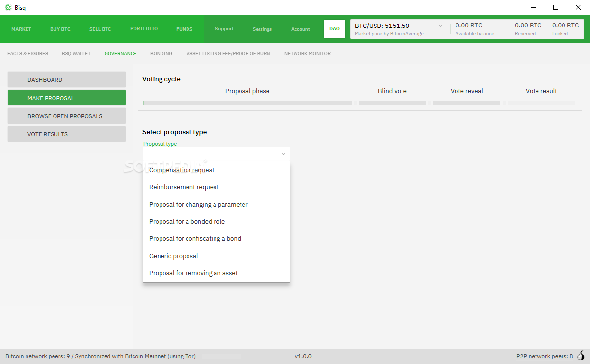The width and height of the screenshot is (590, 364).
Task: Open the BTC/USD market price dropdown
Action: (x=400, y=29)
